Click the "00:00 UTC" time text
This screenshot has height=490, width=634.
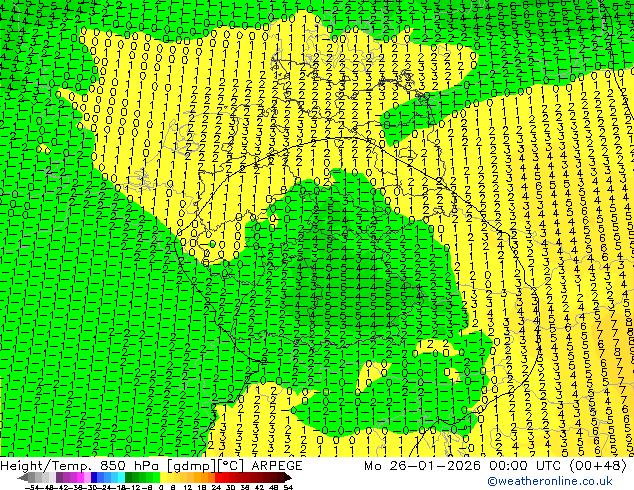[525, 466]
